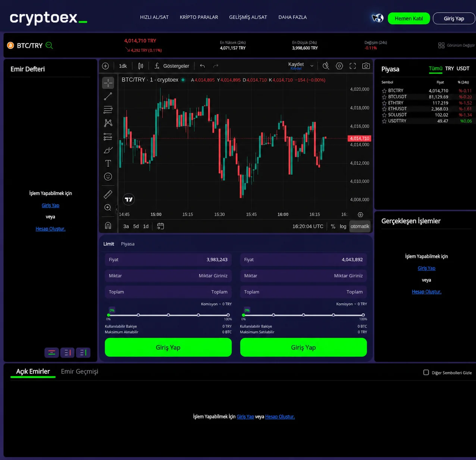The image size is (476, 460).
Task: Open GELİŞMİŞ AL/SAT menu
Action: coord(248,17)
